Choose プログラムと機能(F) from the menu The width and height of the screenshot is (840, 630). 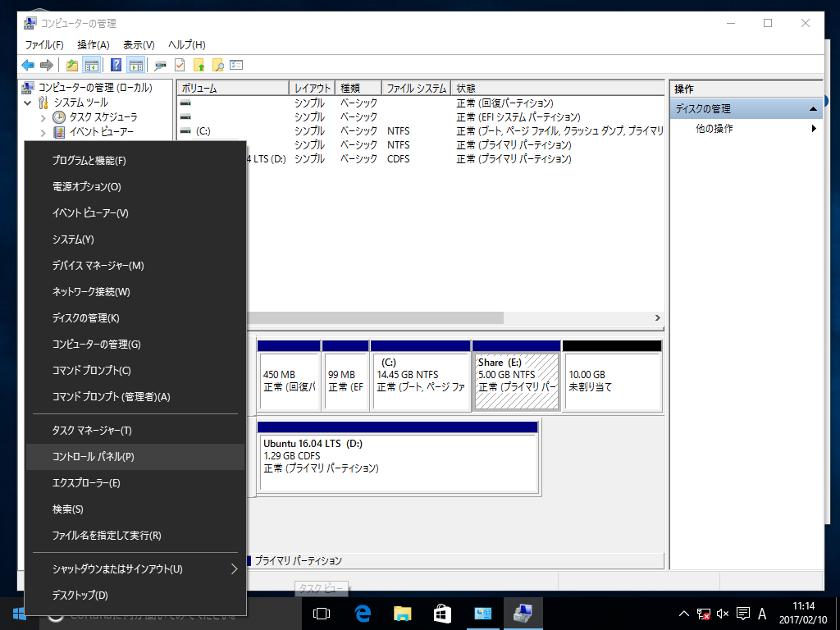(135, 160)
